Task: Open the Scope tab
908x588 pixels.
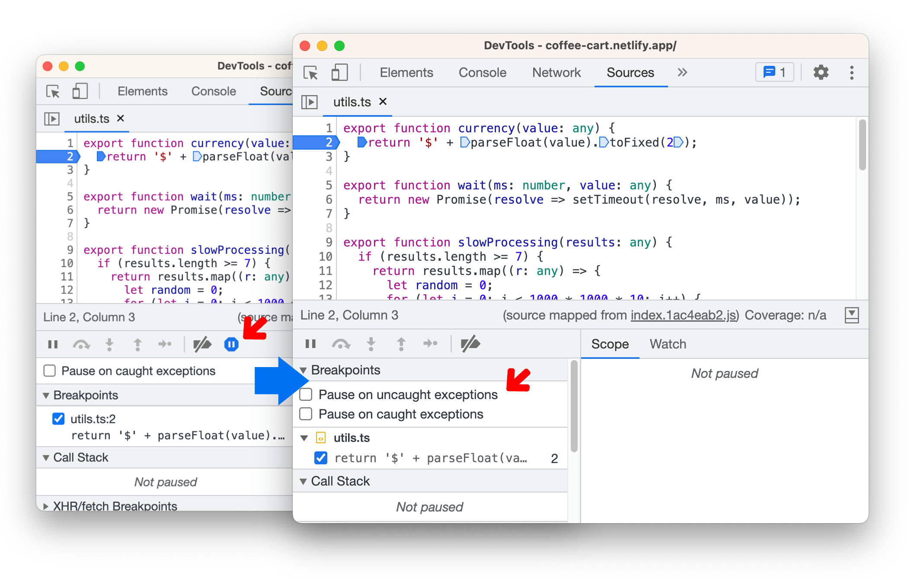Action: point(610,344)
